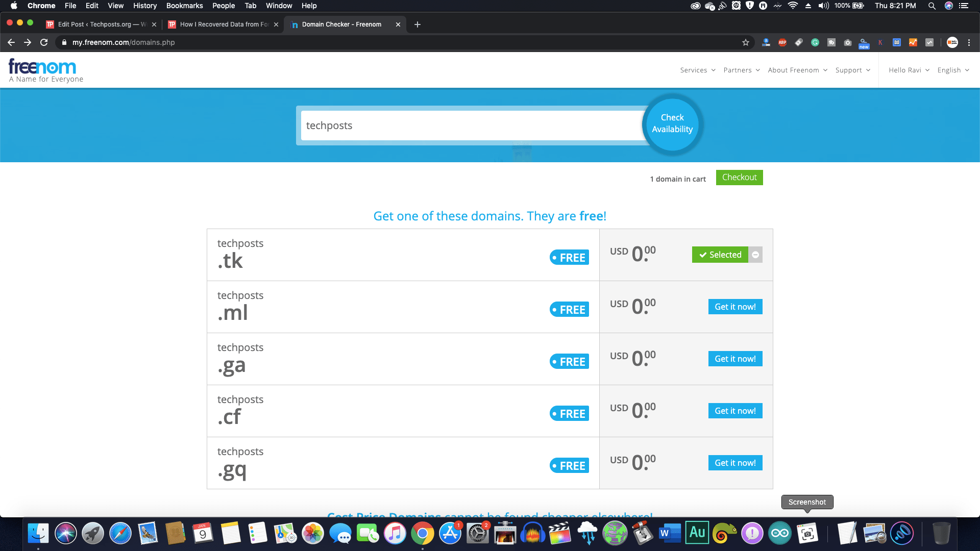Bookmark this page with the star icon
Viewport: 980px width, 551px height.
pyautogui.click(x=746, y=42)
